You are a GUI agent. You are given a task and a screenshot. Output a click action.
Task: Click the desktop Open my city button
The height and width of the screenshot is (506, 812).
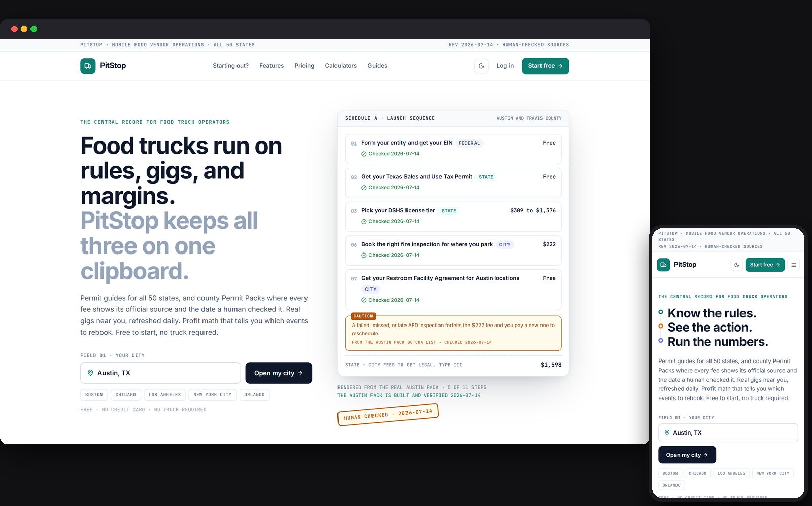279,373
